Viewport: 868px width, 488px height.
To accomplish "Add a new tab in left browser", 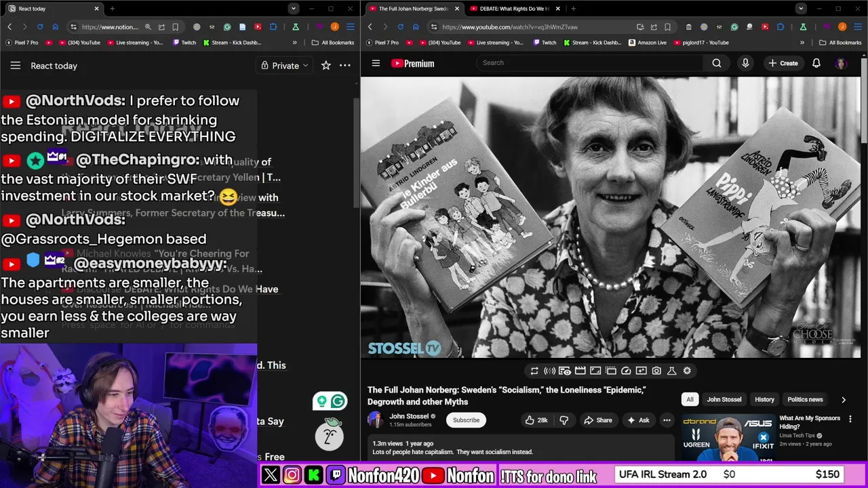I will 112,9.
